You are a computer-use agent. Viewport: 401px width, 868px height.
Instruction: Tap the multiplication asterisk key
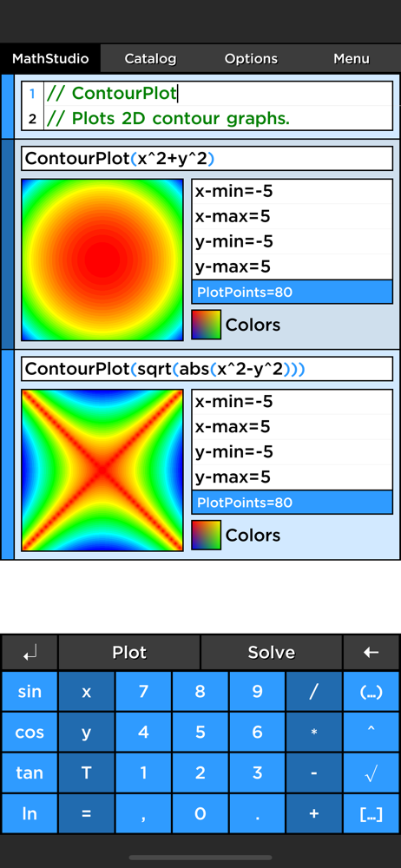point(313,732)
